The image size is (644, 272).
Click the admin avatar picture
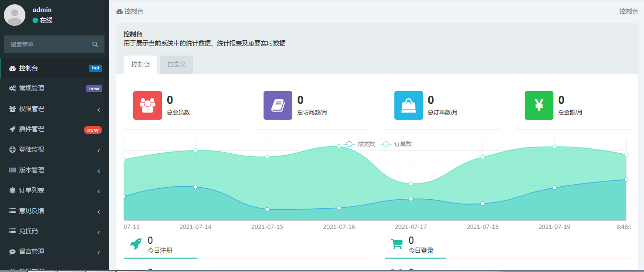pos(15,15)
